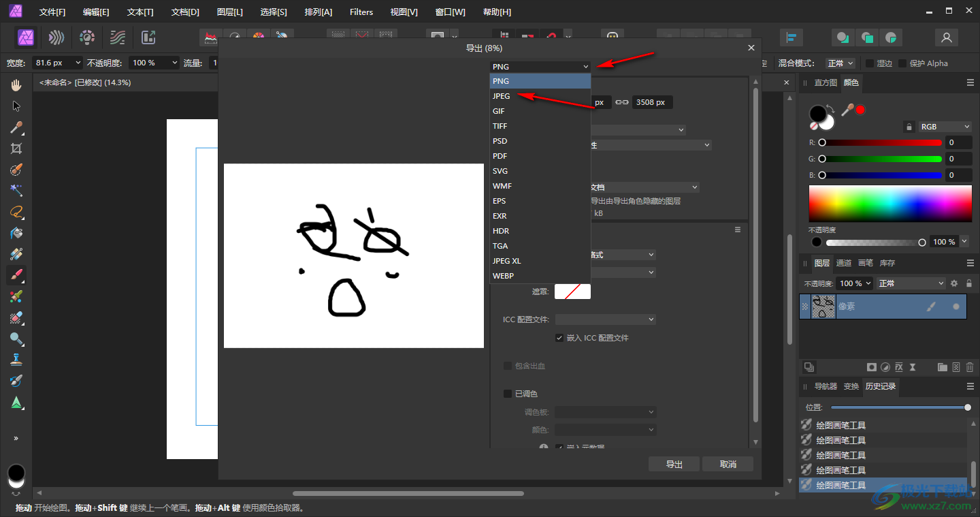980x517 pixels.
Task: Open the toolbar opacity 100 % dropdown
Action: [154, 63]
